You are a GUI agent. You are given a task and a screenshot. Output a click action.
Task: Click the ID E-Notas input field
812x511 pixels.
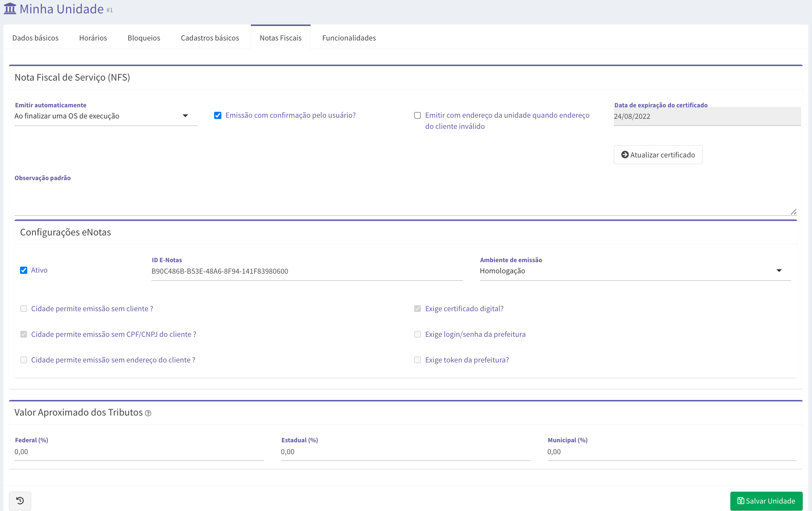pyautogui.click(x=307, y=271)
